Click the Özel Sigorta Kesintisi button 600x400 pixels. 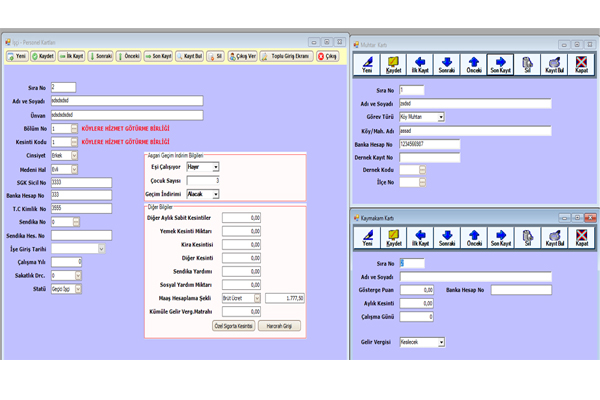point(231,326)
